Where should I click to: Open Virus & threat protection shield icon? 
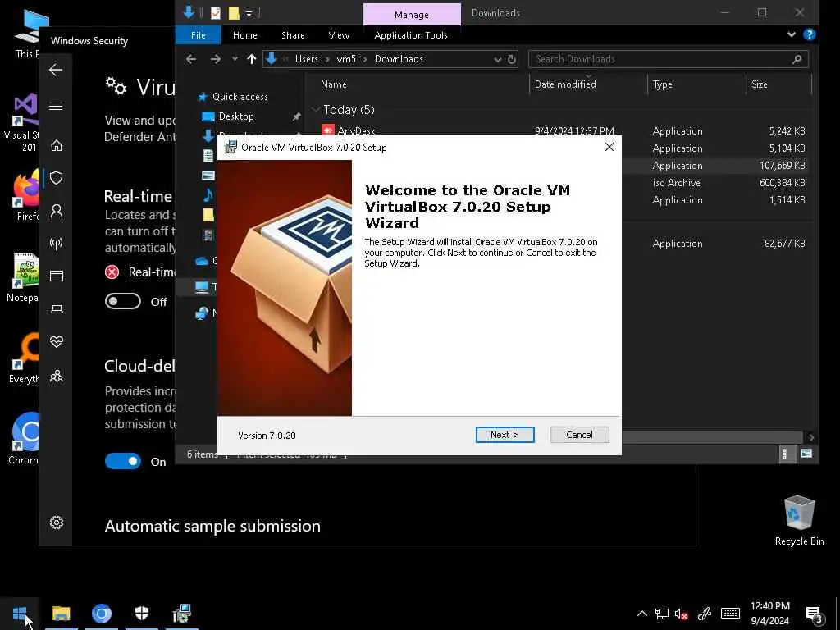(57, 178)
